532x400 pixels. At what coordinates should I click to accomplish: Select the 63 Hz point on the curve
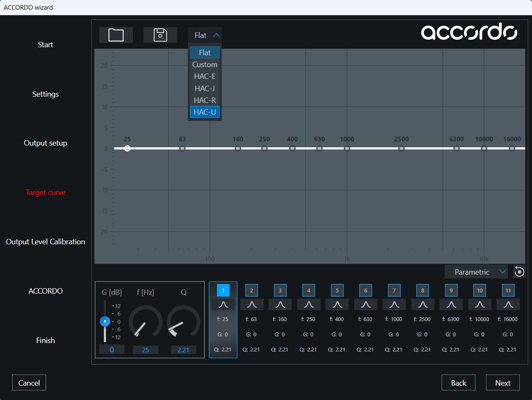[182, 149]
